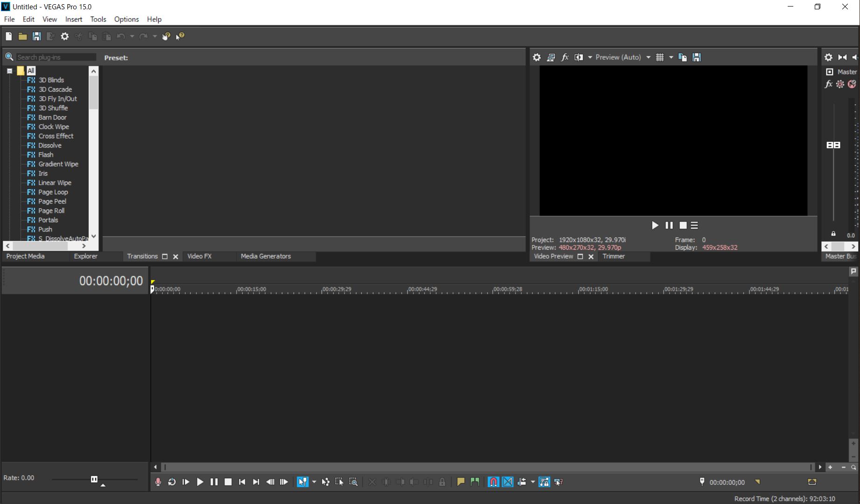Viewport: 860px width, 504px height.
Task: Select the Video Event FX icon above preview
Action: coord(565,57)
